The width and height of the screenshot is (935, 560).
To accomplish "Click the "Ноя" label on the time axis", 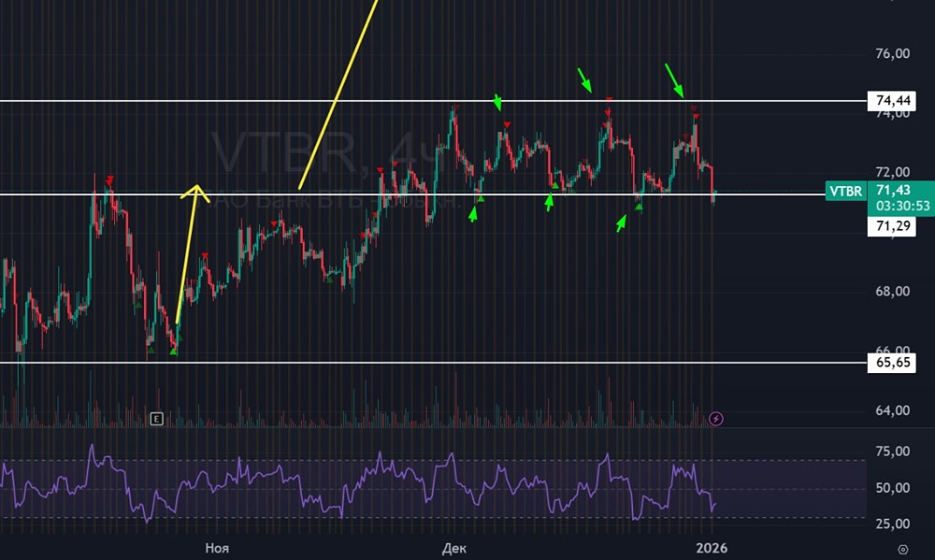I will coord(217,548).
